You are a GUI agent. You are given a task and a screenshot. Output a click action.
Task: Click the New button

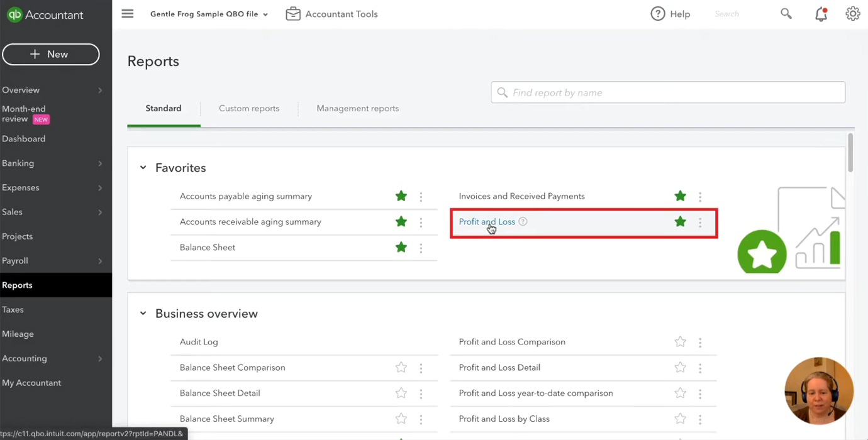51,54
